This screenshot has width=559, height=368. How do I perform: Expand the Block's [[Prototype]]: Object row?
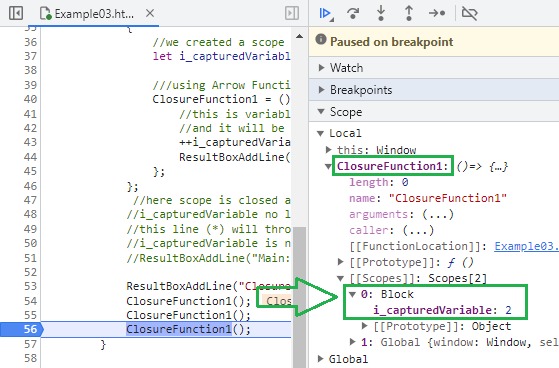pyautogui.click(x=364, y=326)
